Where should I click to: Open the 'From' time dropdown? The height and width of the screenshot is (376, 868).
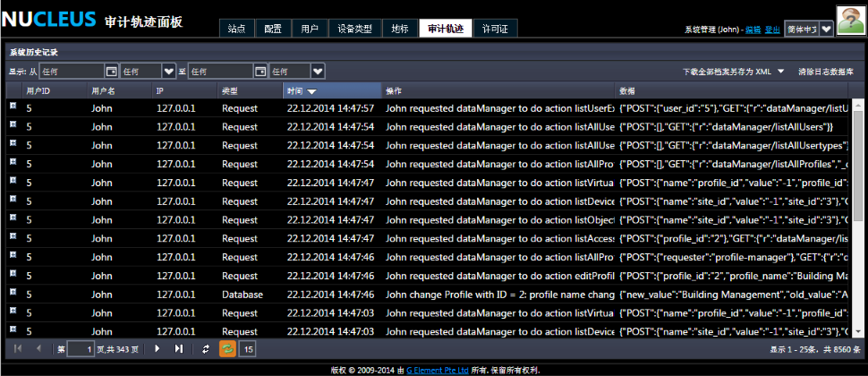(x=168, y=71)
